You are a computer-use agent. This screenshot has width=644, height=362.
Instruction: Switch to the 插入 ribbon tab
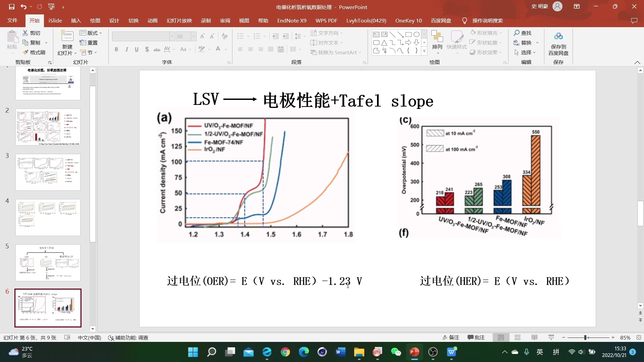tap(76, 20)
